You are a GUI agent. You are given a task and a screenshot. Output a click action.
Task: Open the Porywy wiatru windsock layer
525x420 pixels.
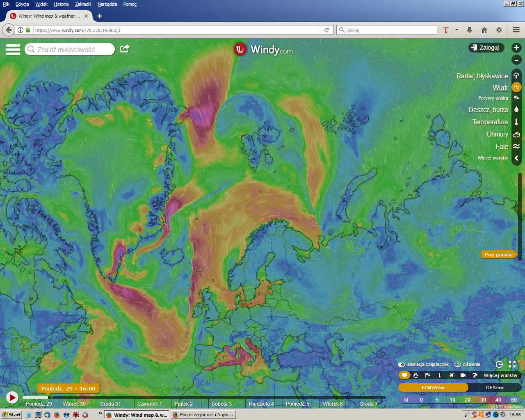516,98
